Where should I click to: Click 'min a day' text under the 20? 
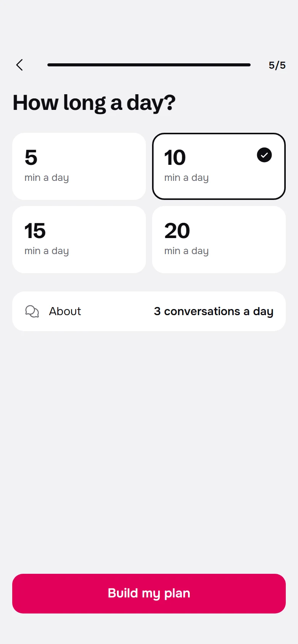pyautogui.click(x=186, y=251)
